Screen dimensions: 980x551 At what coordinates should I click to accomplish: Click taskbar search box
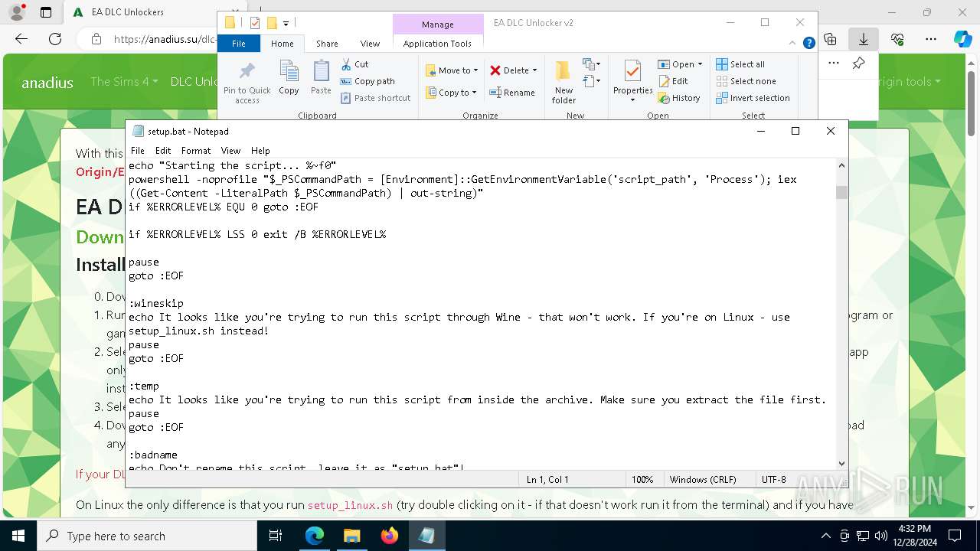[147, 536]
